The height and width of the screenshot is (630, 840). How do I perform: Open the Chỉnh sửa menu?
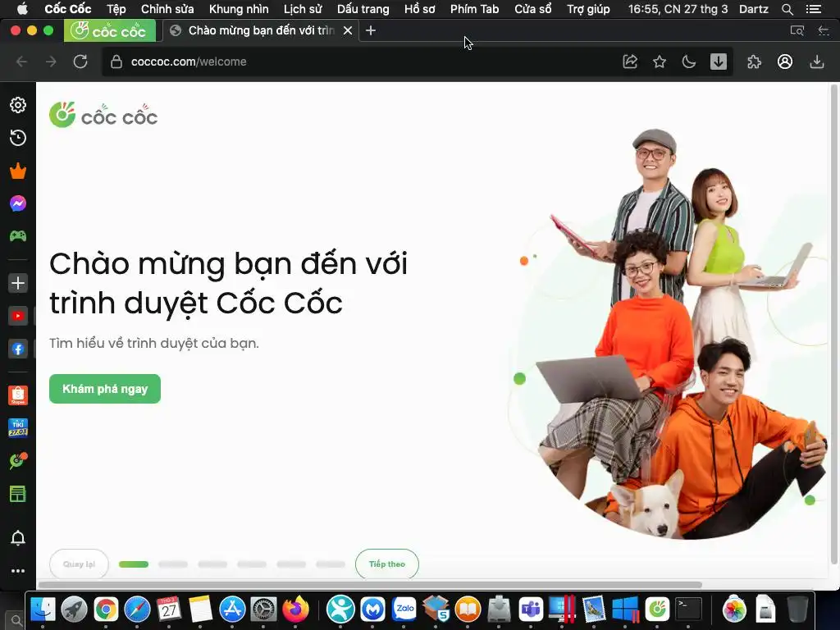(x=167, y=9)
